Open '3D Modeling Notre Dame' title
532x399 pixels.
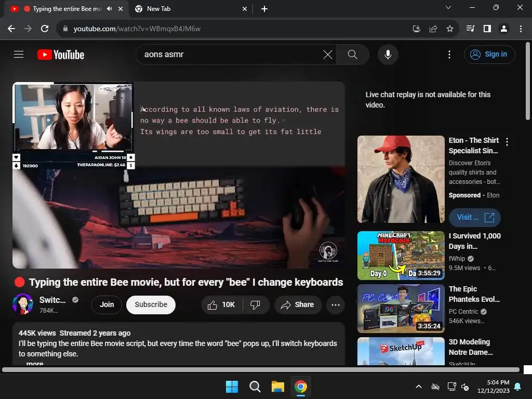tap(471, 347)
